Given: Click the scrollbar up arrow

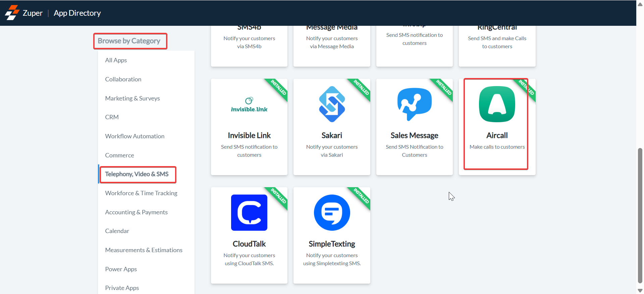Looking at the screenshot, I should [x=640, y=4].
